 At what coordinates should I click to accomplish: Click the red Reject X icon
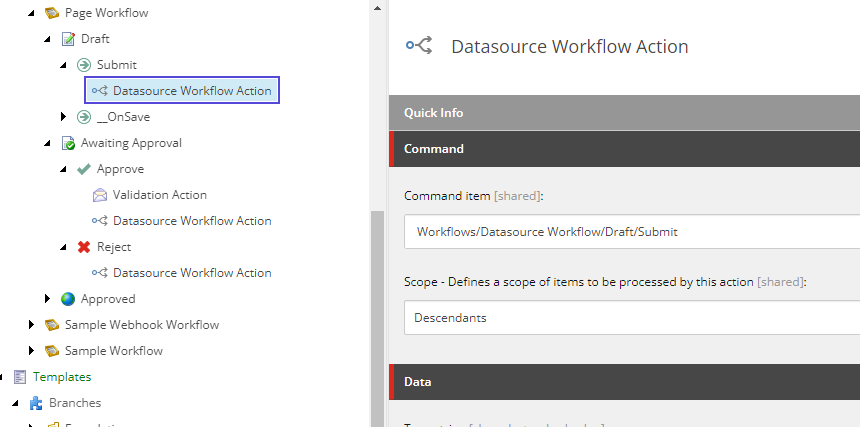(84, 247)
